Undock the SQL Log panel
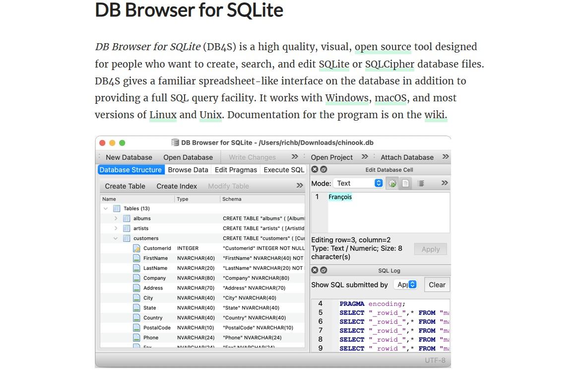The width and height of the screenshot is (588, 374). click(324, 270)
